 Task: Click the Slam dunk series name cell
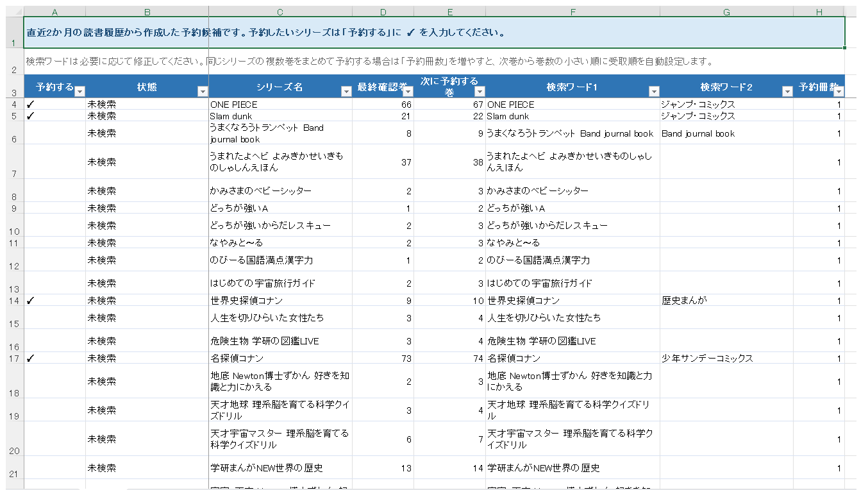click(280, 115)
